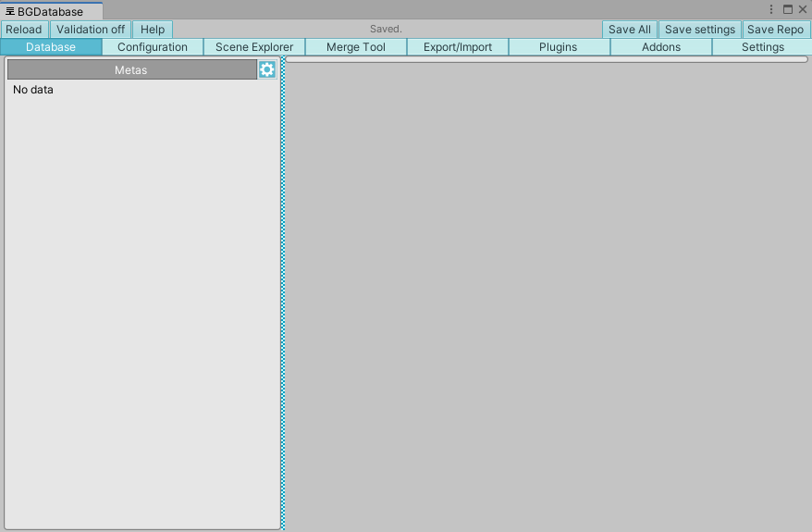Image resolution: width=812 pixels, height=532 pixels.
Task: Open the Settings tab
Action: tap(762, 47)
